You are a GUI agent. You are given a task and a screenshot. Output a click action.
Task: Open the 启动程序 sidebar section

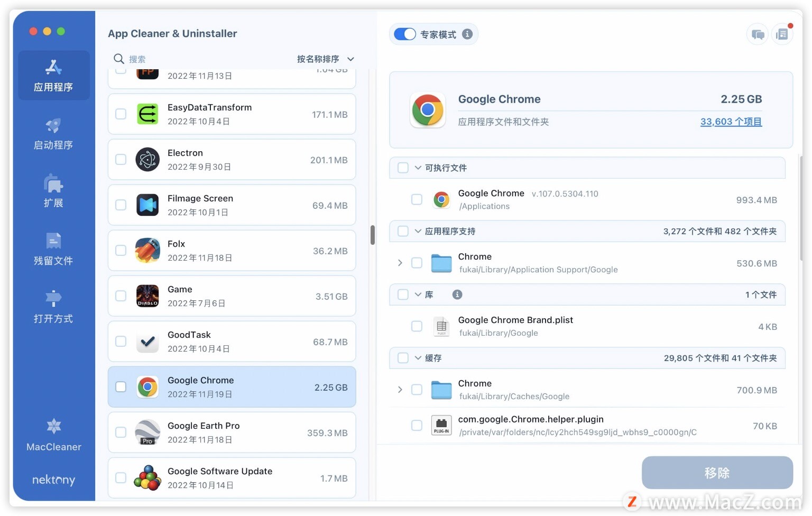coord(53,134)
